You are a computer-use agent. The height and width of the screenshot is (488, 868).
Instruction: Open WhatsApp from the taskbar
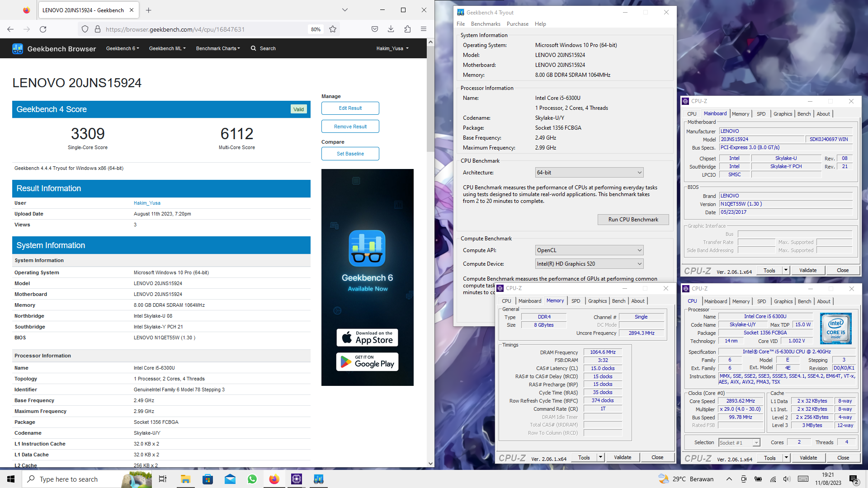pos(252,479)
